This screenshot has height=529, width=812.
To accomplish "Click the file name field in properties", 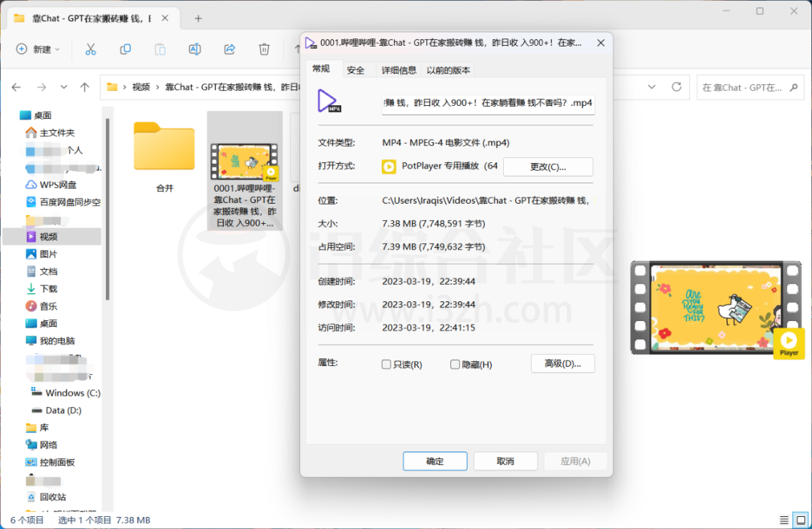I will click(x=488, y=103).
